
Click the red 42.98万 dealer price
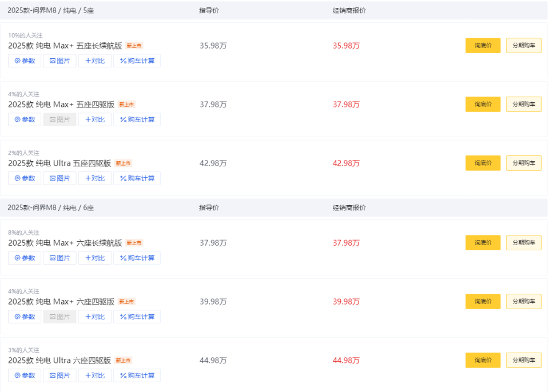(x=347, y=163)
